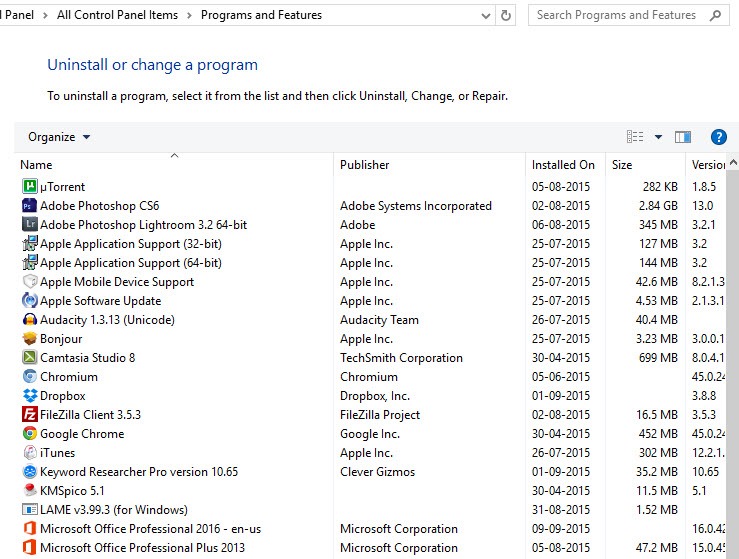Click TechSmith Corporation publisher cell
This screenshot has width=739, height=559.
click(x=401, y=357)
